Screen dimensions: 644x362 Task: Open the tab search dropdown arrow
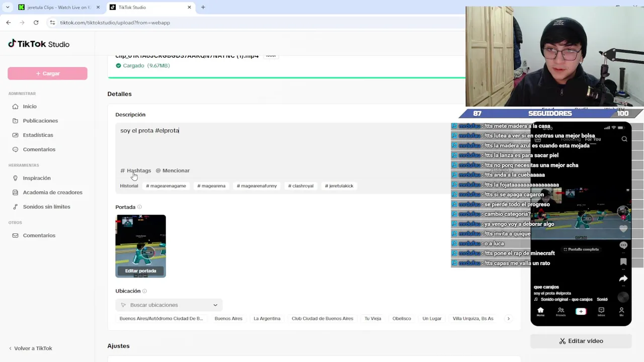pos(7,8)
